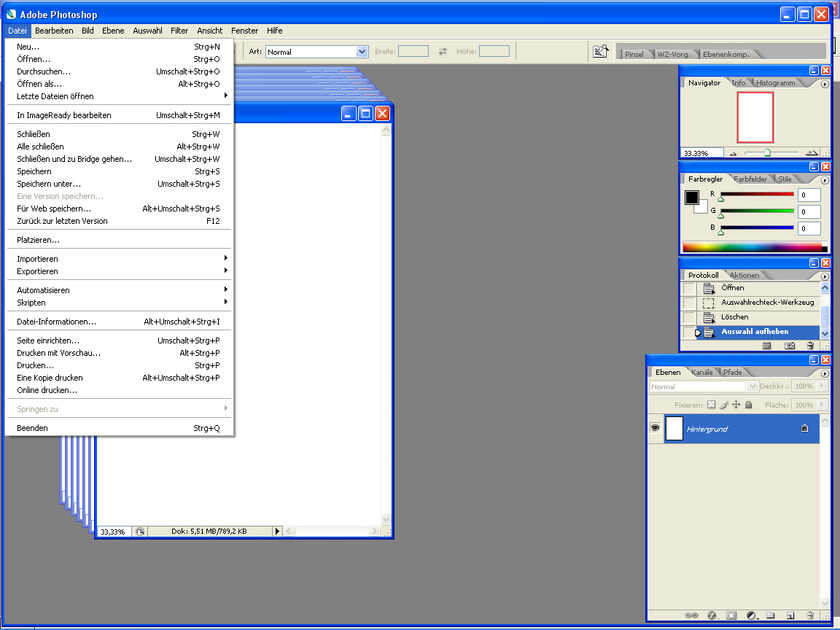Click Protokoll panel scroll down arrow
The image size is (840, 630).
(x=825, y=333)
